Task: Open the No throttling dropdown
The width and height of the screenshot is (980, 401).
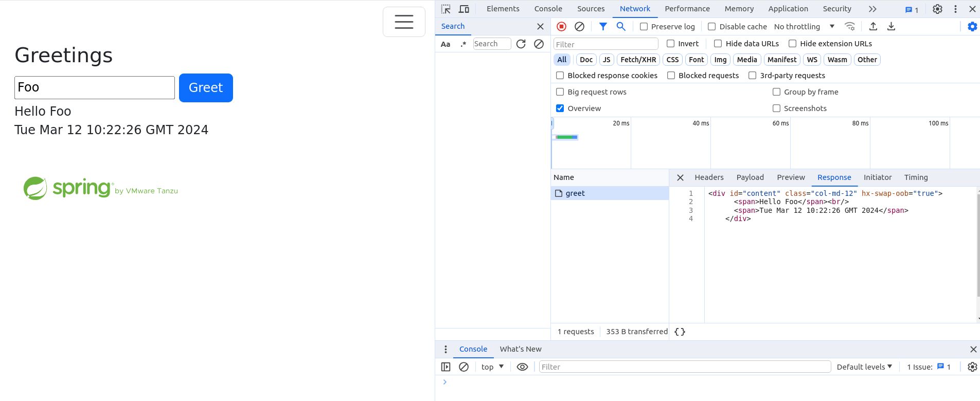Action: [804, 27]
